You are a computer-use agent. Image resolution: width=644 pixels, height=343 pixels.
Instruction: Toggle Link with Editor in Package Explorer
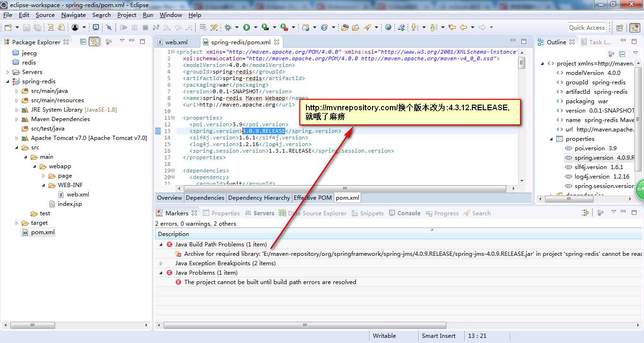94,41
